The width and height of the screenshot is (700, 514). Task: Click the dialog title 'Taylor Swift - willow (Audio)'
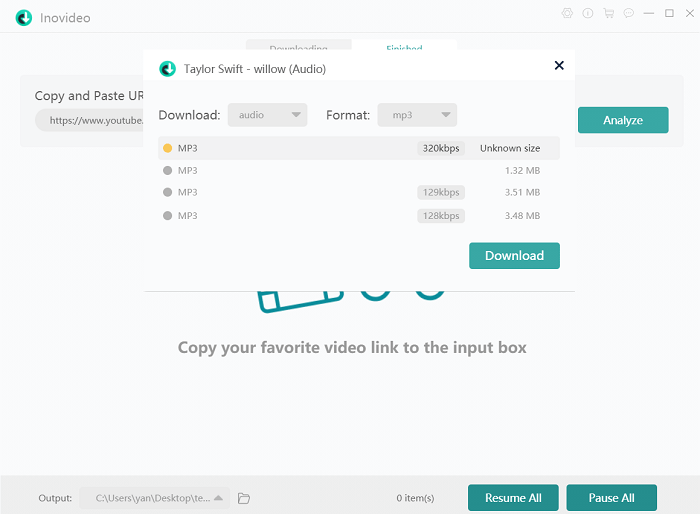click(255, 69)
